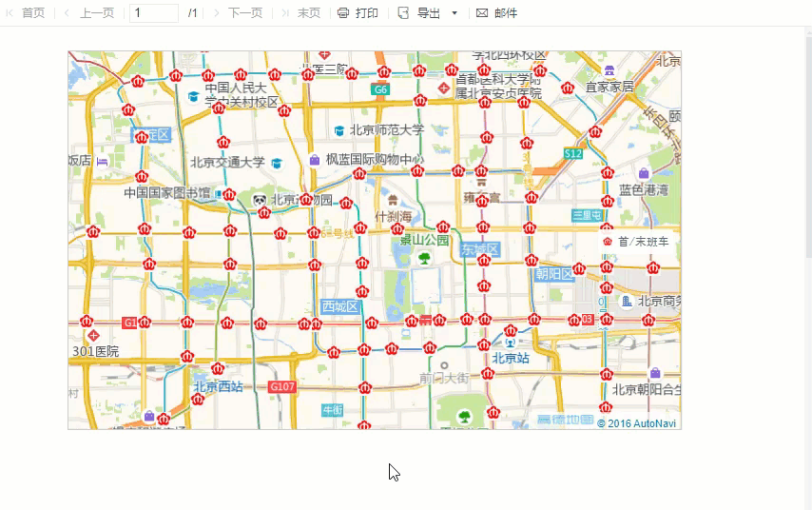Click the 邮件 email envelope icon
This screenshot has height=510, width=812.
[x=482, y=13]
